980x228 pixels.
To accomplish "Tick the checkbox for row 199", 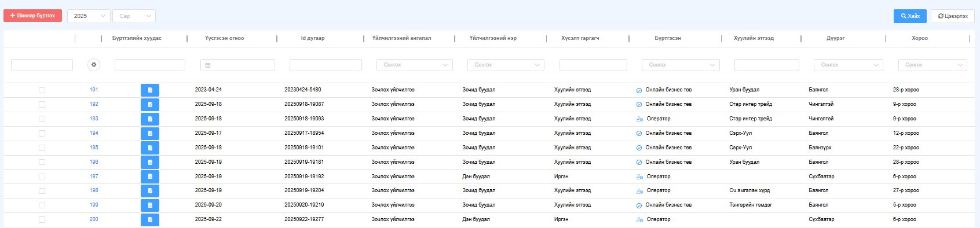I will click(x=42, y=205).
